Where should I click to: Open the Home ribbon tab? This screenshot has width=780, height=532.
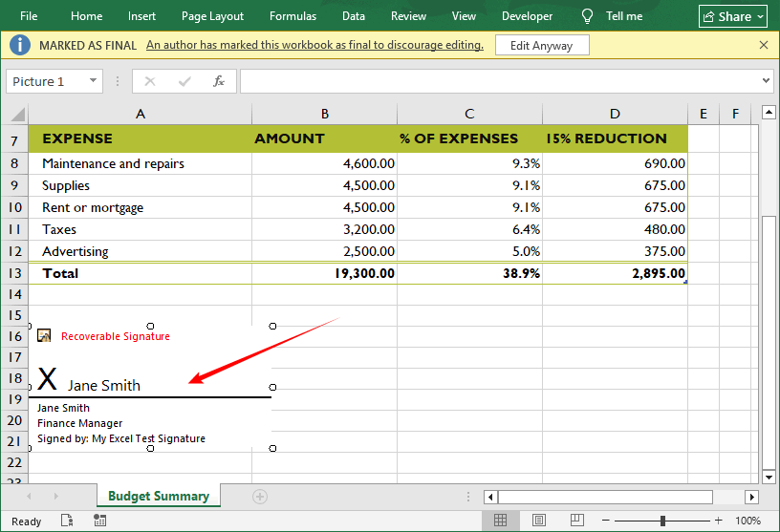[87, 16]
